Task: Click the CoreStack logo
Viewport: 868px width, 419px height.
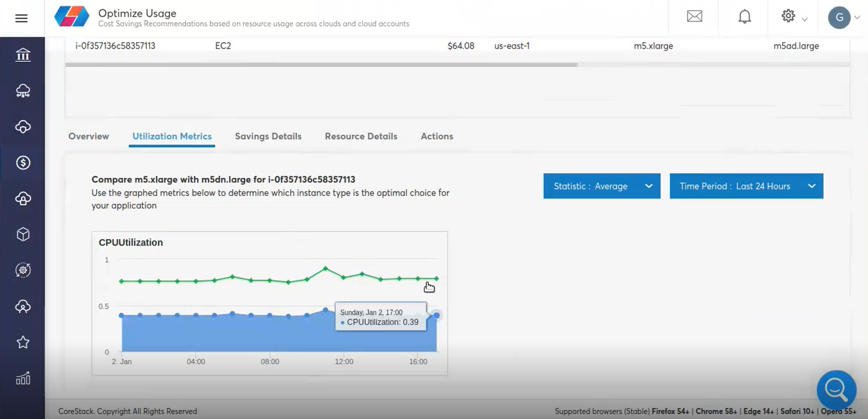Action: (72, 16)
